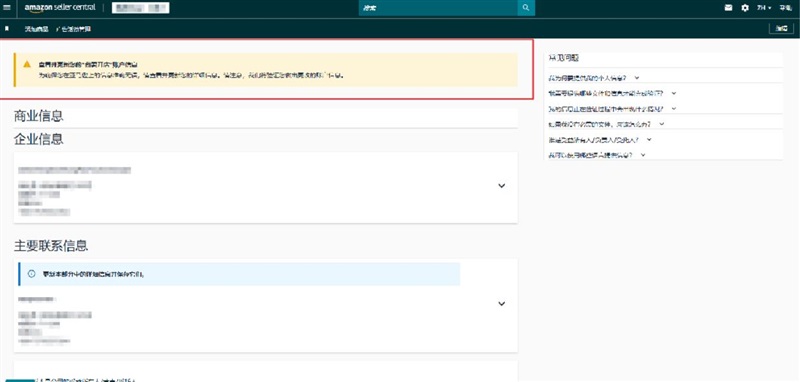The image size is (800, 382).
Task: Click the Amazon Seller Central logo
Action: [60, 8]
